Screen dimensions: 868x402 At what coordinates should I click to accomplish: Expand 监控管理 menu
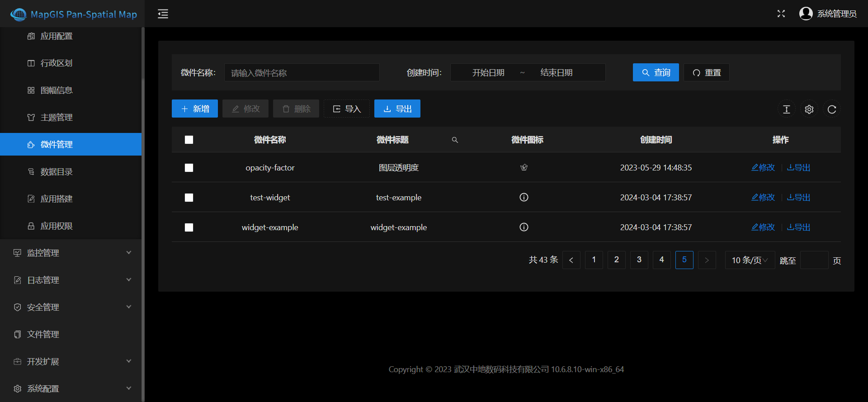71,253
